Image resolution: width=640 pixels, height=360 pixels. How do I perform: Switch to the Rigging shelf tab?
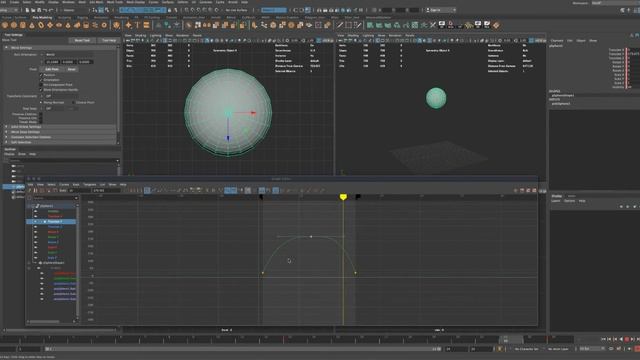[x=82, y=18]
